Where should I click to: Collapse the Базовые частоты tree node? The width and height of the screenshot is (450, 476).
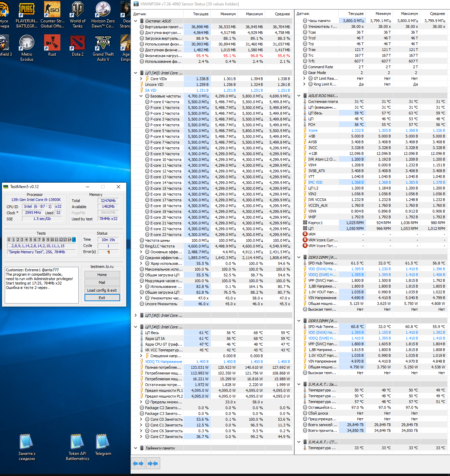coord(141,96)
